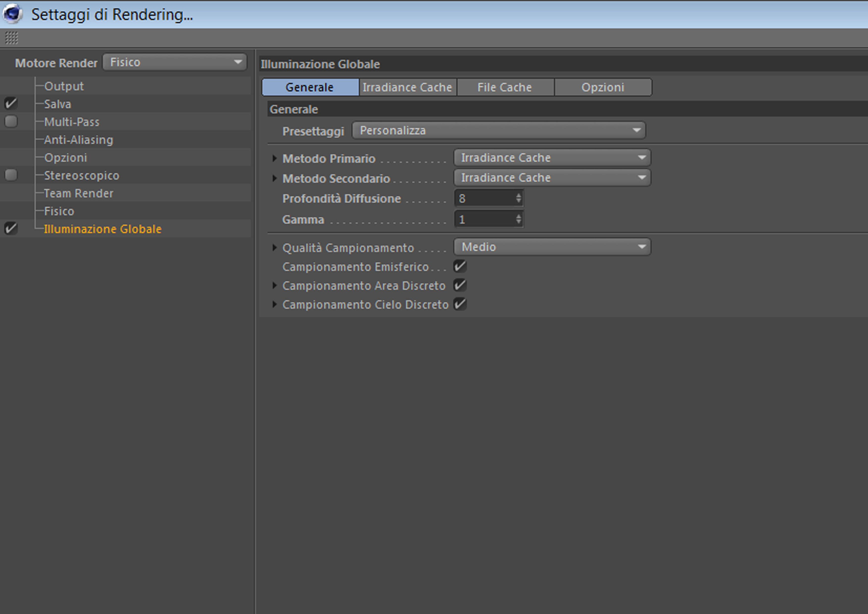Open the Metodo Primario dropdown
The height and width of the screenshot is (614, 868).
(x=552, y=158)
